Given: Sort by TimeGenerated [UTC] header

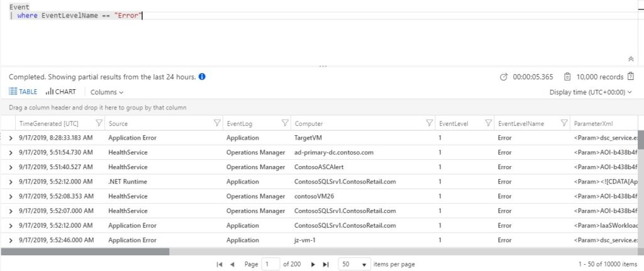Looking at the screenshot, I should click(x=49, y=123).
